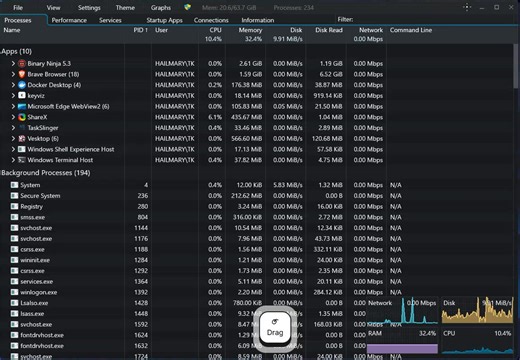Expand the Binary Ninja 5.3 group

13,63
